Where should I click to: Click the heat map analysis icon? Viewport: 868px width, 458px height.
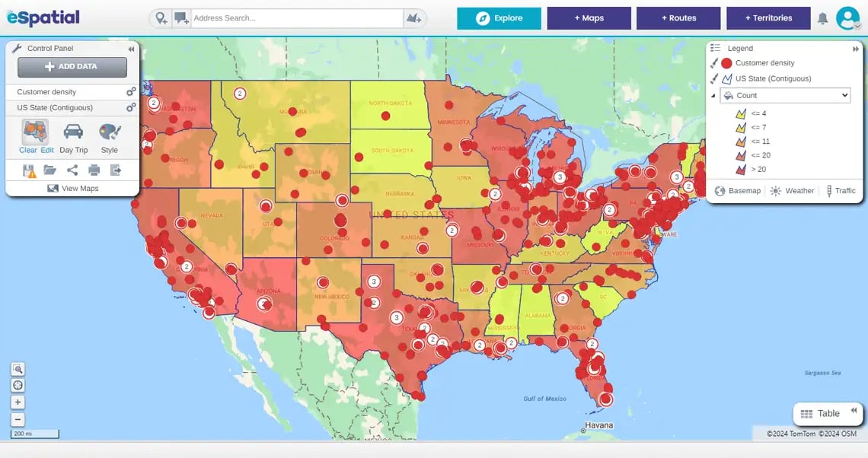36,132
